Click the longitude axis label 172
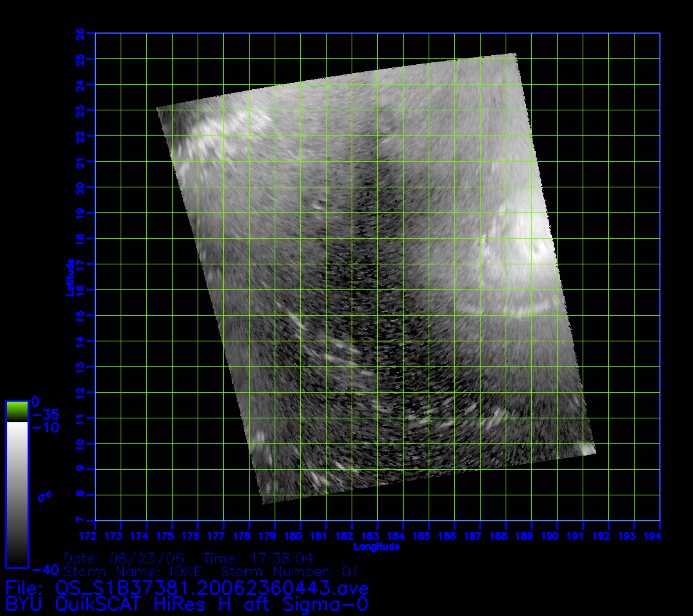The width and height of the screenshot is (693, 616). click(x=95, y=535)
